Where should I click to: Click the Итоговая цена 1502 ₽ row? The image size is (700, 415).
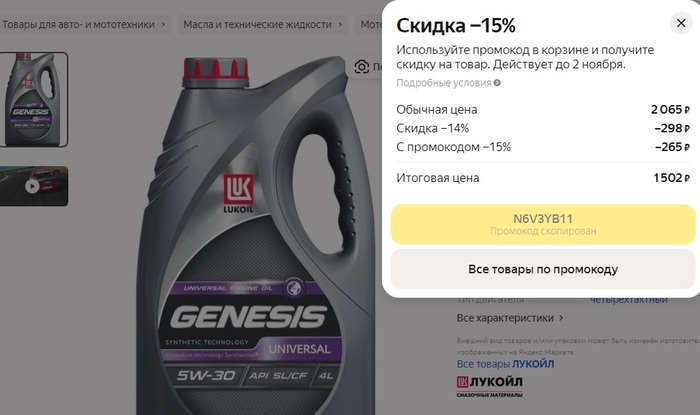[x=543, y=178]
